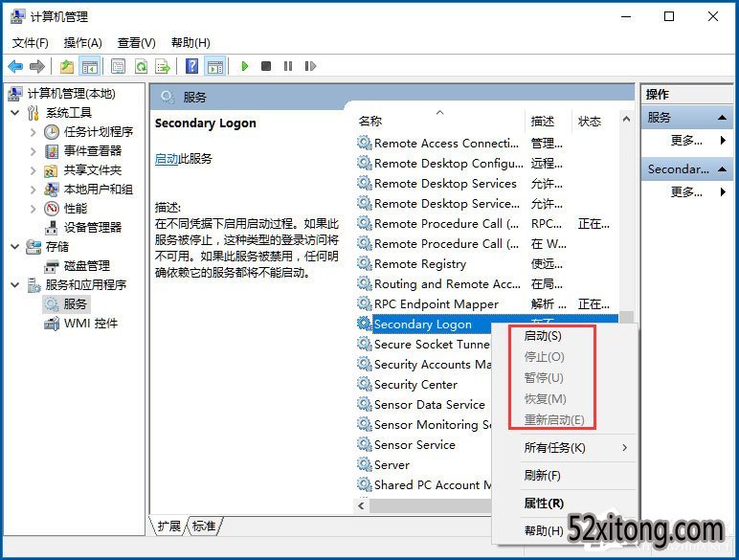Click the 名称 column header to sort
This screenshot has width=739, height=560.
[x=370, y=121]
